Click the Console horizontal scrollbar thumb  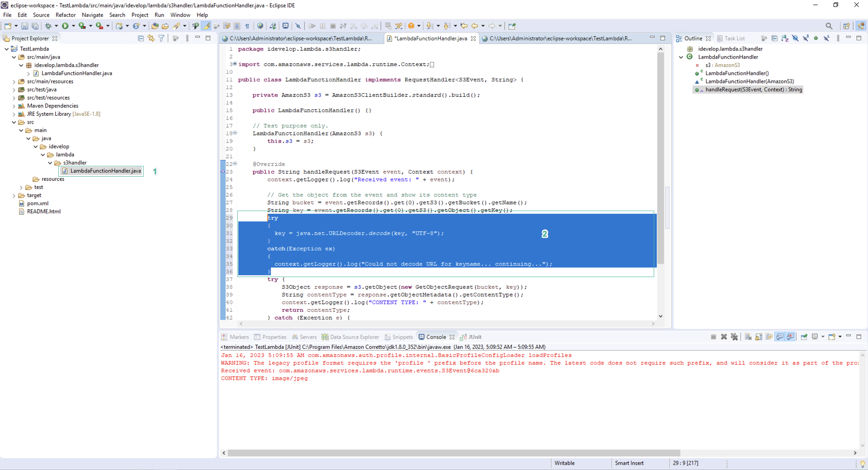(x=454, y=453)
